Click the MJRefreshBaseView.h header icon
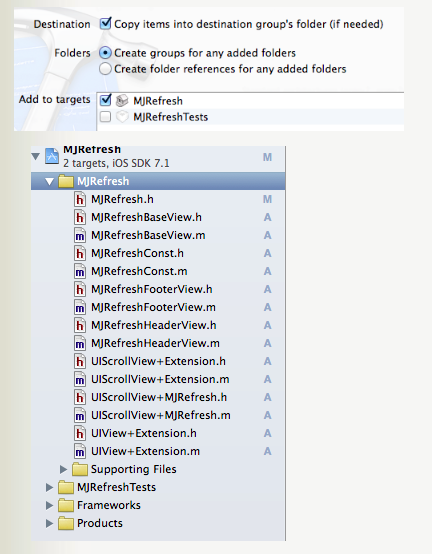Viewport: 432px width, 554px height. click(x=80, y=217)
